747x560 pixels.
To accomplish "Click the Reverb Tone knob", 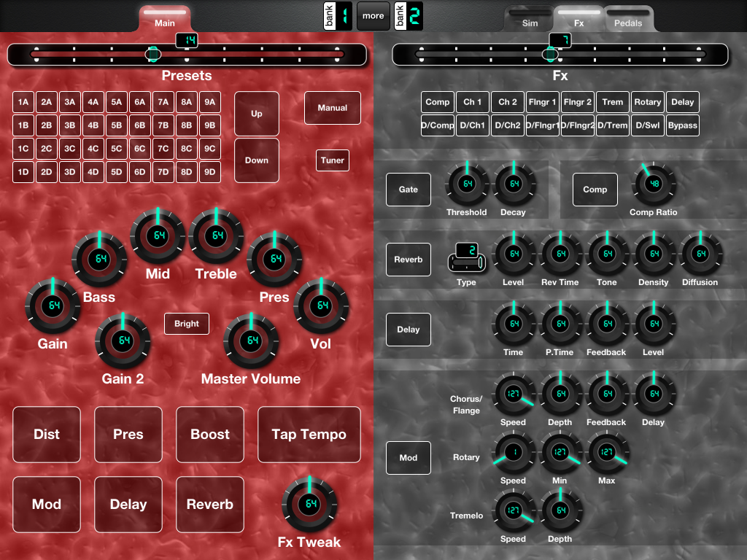I will pyautogui.click(x=607, y=254).
